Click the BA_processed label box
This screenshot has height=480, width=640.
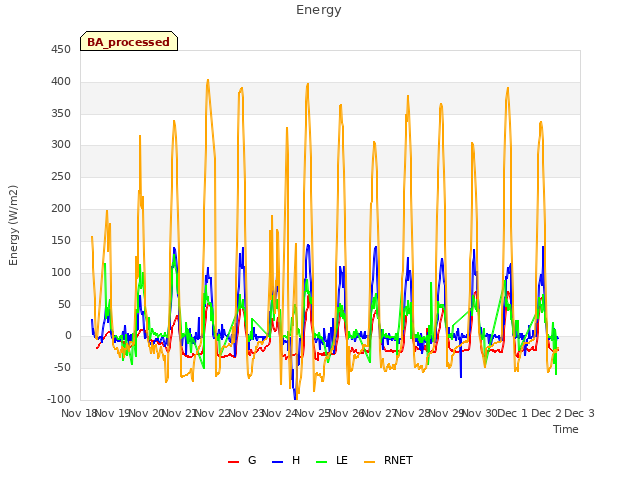pos(129,41)
